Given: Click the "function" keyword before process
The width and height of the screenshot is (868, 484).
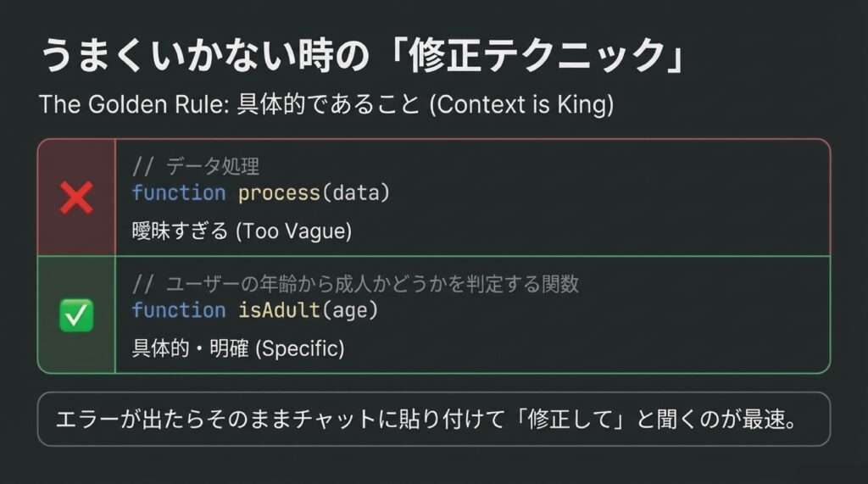Looking at the screenshot, I should pos(179,193).
